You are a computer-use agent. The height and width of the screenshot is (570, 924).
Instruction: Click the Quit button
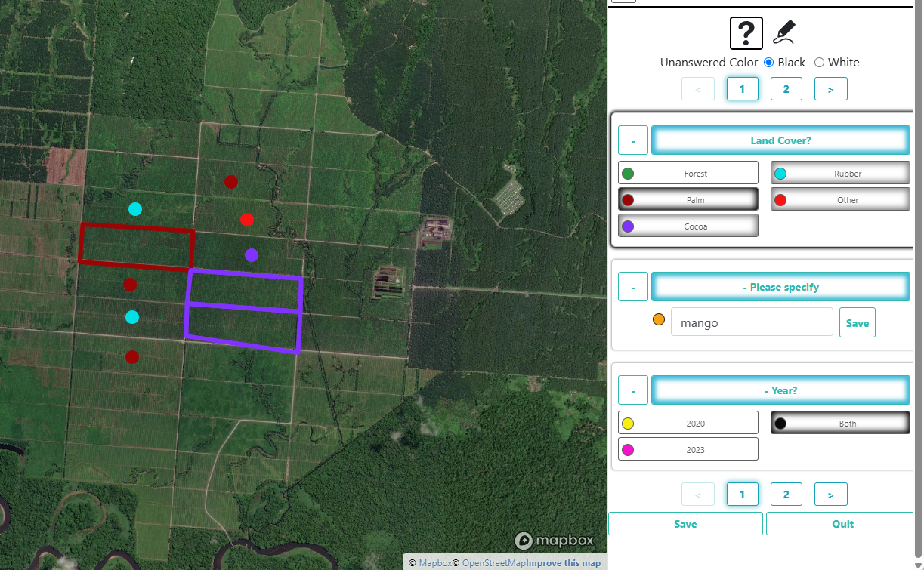[842, 524]
